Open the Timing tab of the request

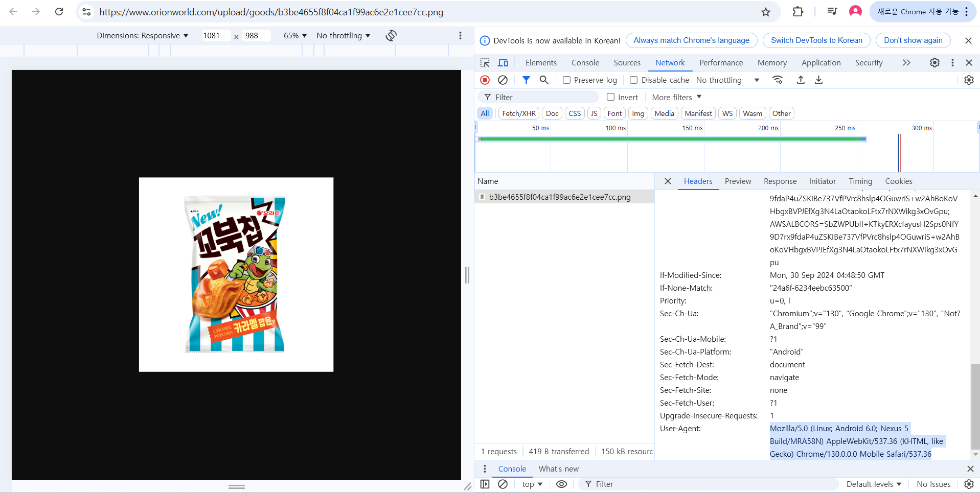860,181
